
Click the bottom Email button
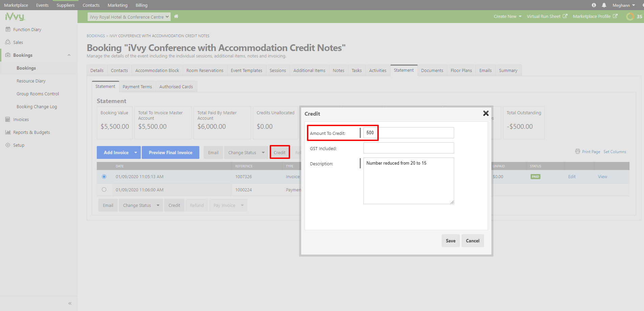[x=108, y=205]
